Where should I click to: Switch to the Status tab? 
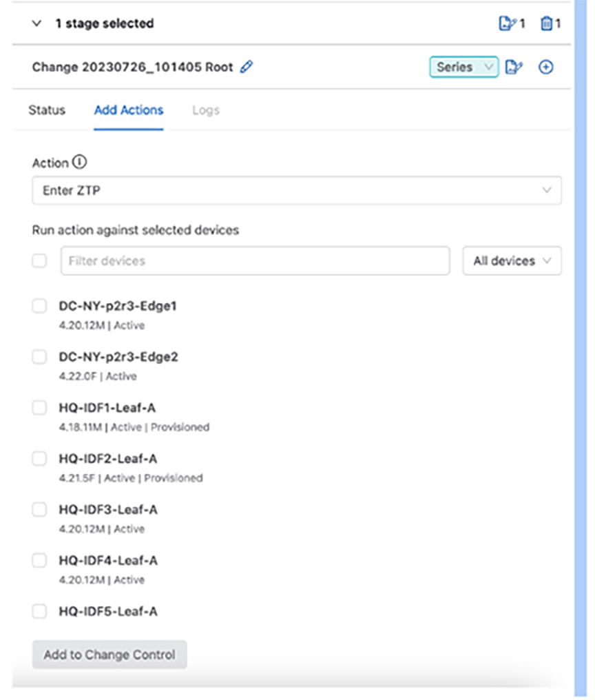click(x=47, y=110)
